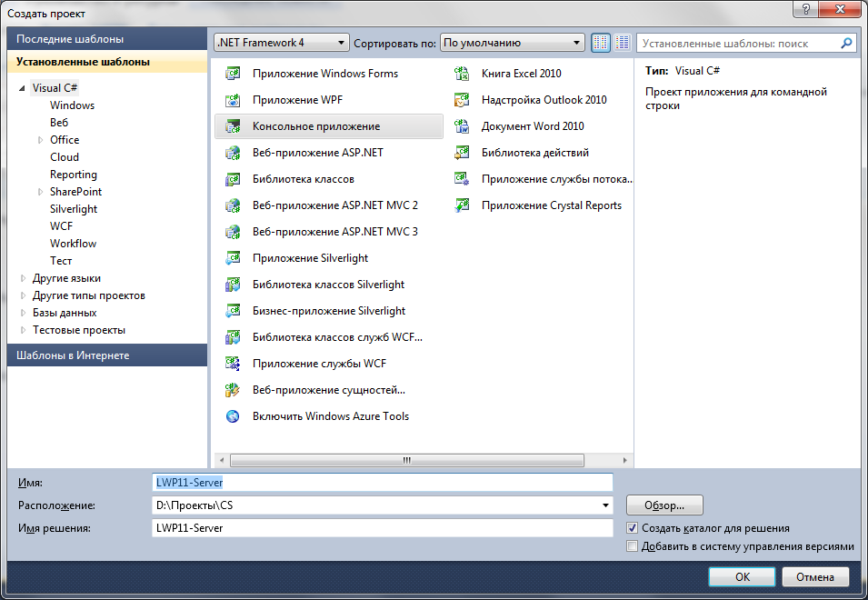868x600 pixels.
Task: Open the Расположение path dropdown arrow
Action: [x=605, y=505]
